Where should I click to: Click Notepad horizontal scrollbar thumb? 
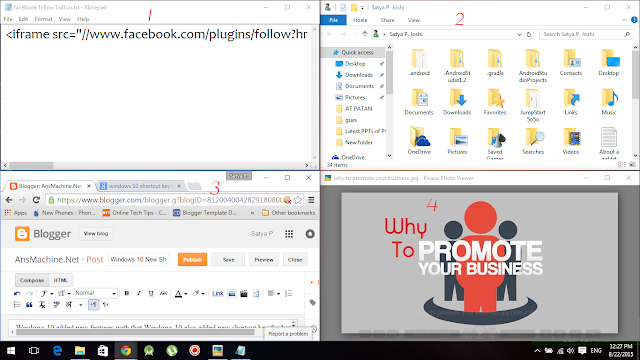point(31,165)
